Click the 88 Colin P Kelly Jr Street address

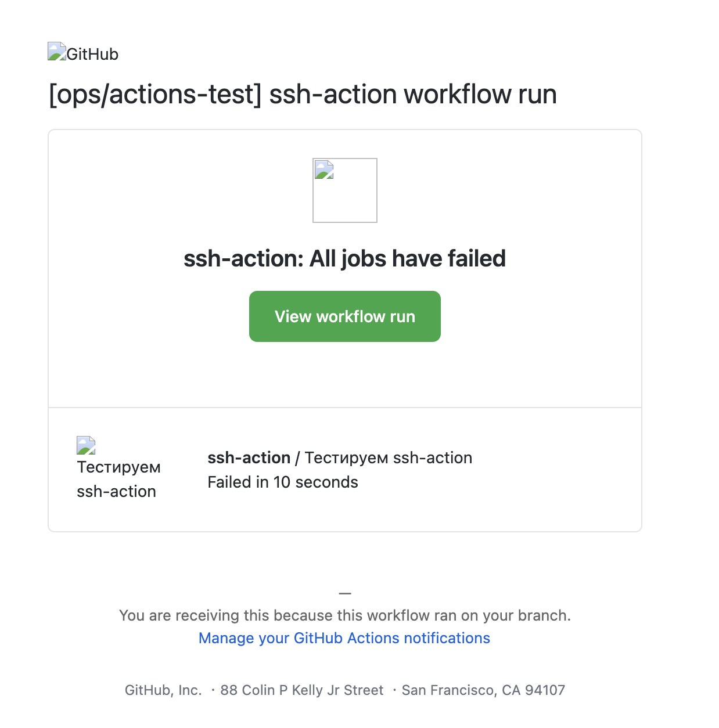click(302, 690)
